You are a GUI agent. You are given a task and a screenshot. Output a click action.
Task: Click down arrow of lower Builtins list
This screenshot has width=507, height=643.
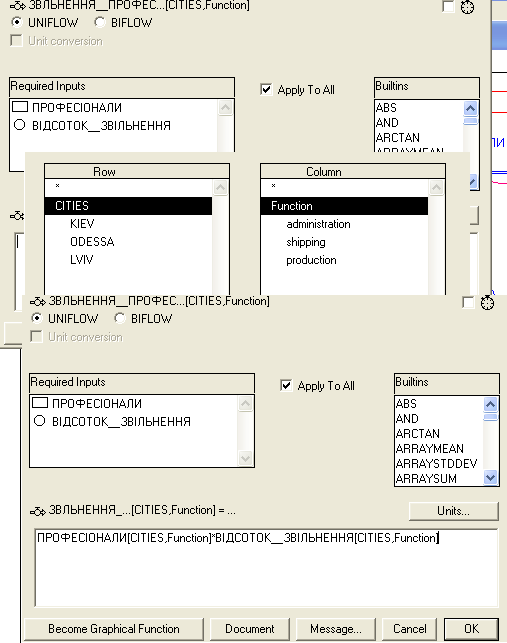(x=490, y=478)
